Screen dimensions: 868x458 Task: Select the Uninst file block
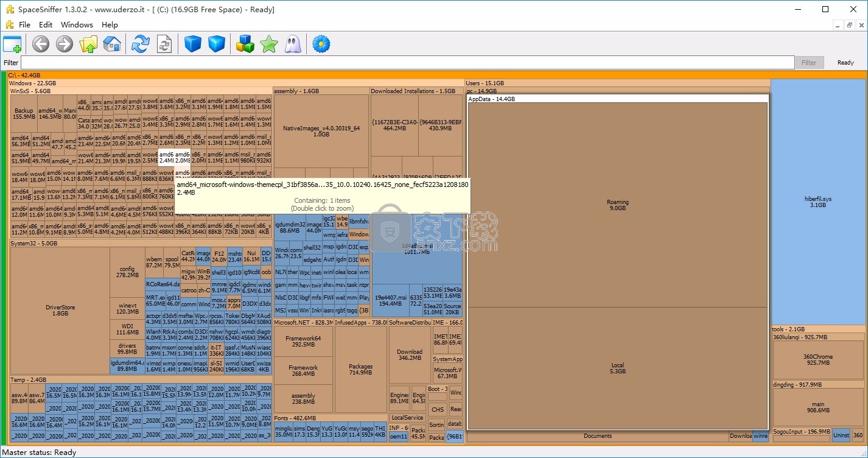coord(841,435)
